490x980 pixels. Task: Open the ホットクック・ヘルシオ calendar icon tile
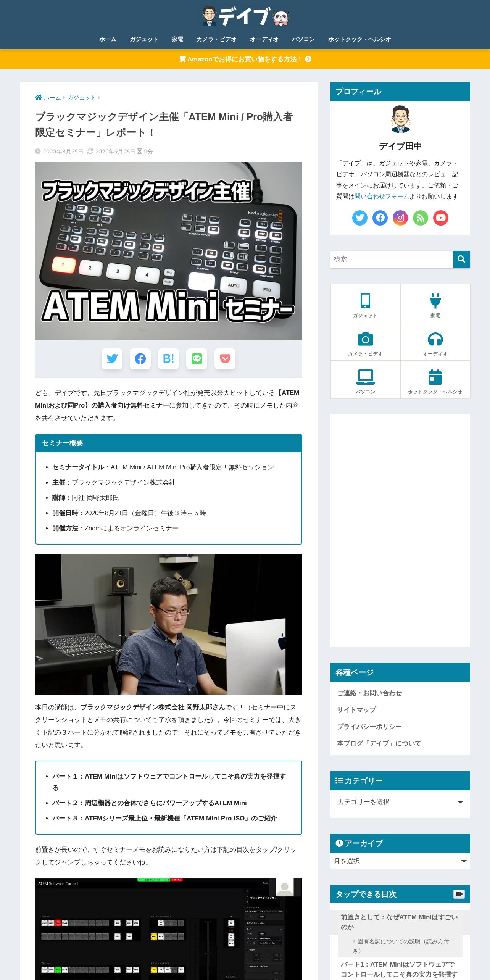click(435, 380)
